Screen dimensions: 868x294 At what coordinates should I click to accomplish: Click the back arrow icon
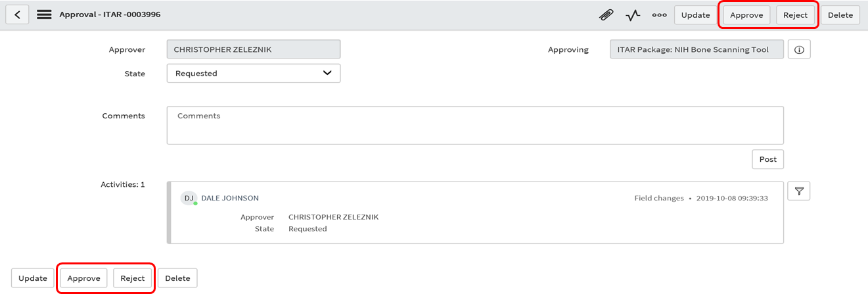point(17,14)
